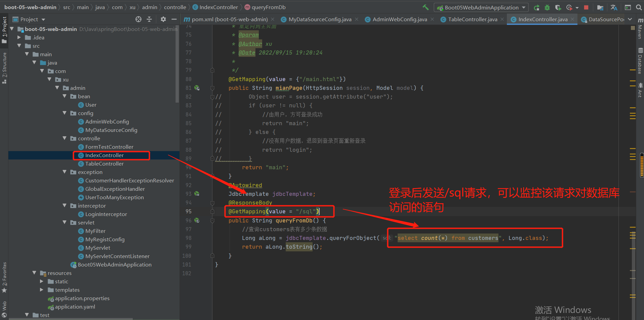Open the Ant tool window

click(x=640, y=90)
